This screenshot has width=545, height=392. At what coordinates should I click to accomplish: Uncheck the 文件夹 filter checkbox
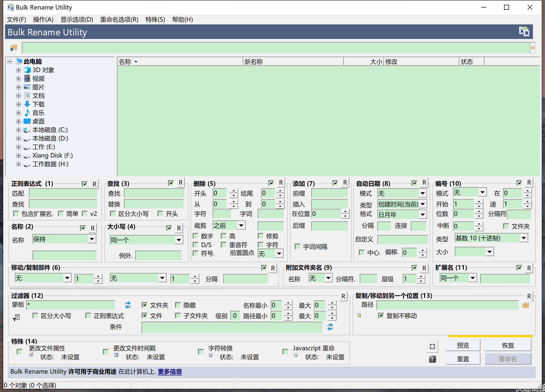pos(144,305)
